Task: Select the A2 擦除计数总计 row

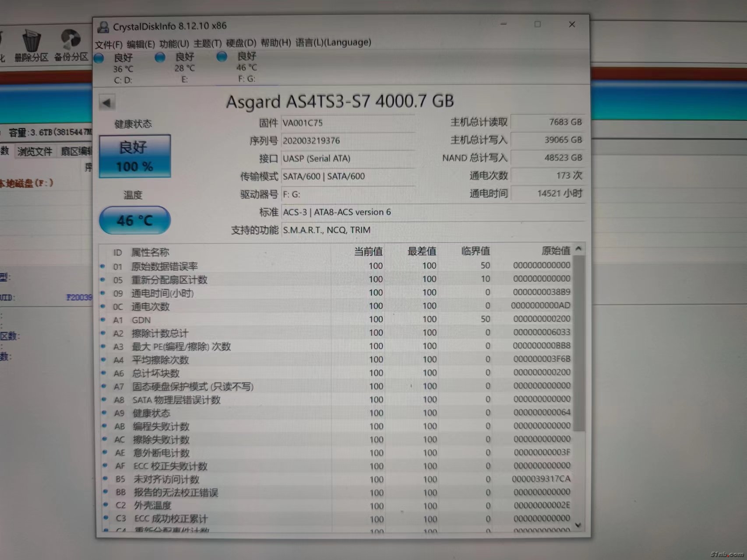Action: [x=336, y=333]
